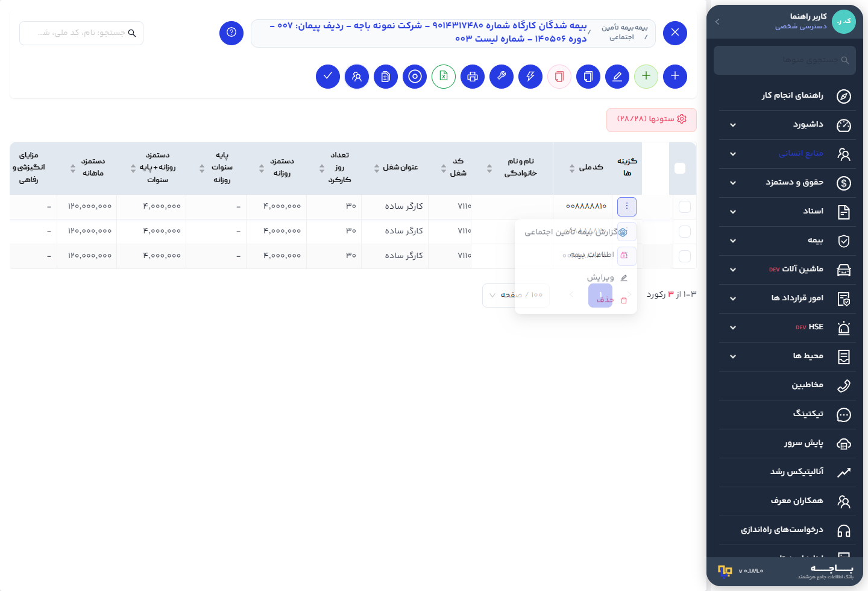The height and width of the screenshot is (591, 868).
Task: Expand the داشبورد sidebar menu chevron
Action: coord(733,125)
